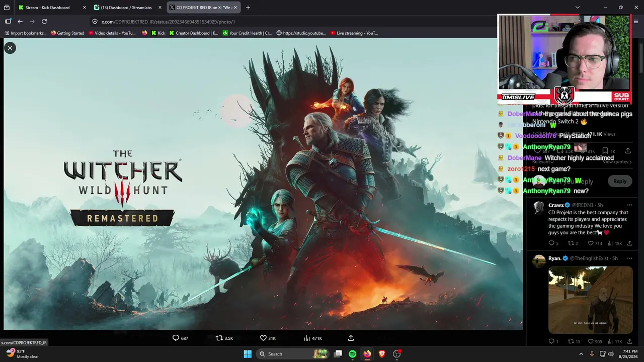Open OBS Studio from taskbar
This screenshot has width=644, height=362.
point(397,354)
